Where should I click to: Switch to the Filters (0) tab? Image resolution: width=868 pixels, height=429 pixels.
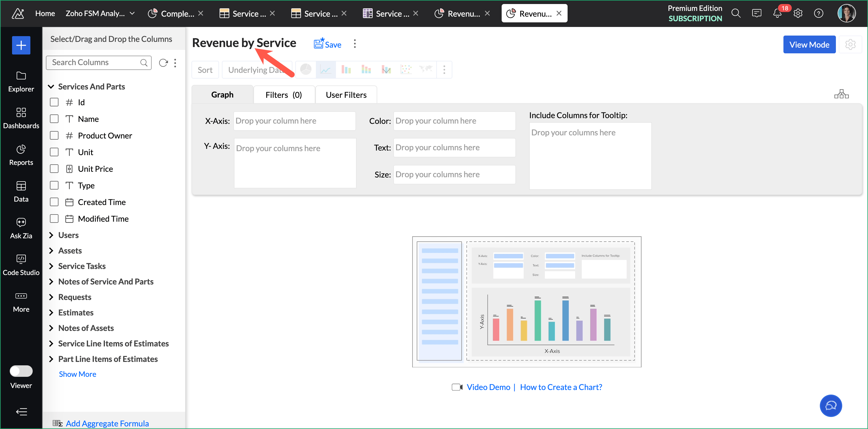coord(284,95)
